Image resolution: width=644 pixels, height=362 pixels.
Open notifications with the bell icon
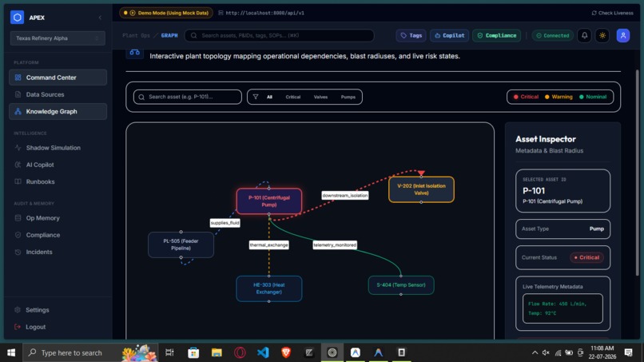(x=584, y=36)
